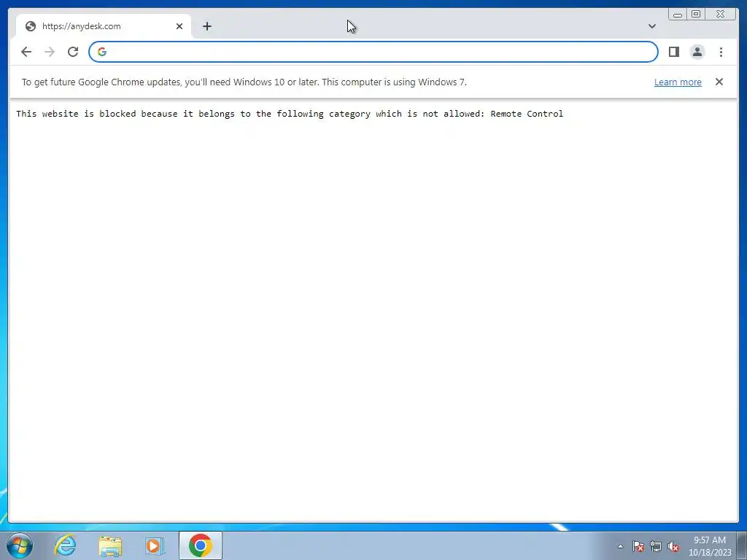Close the anydesk.com tab
Image resolution: width=747 pixels, height=560 pixels.
[x=179, y=26]
